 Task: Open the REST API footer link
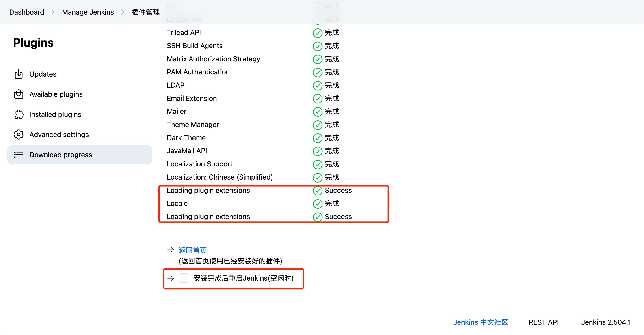543,322
